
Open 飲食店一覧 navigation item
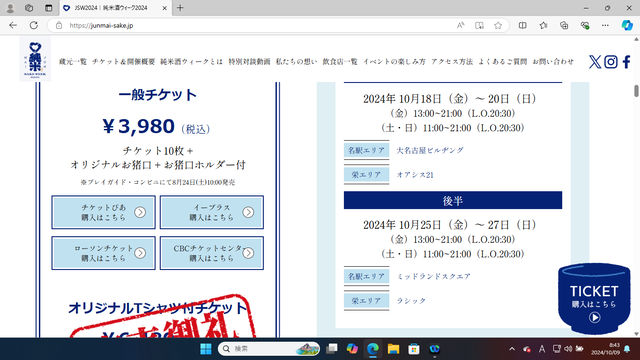pyautogui.click(x=340, y=62)
